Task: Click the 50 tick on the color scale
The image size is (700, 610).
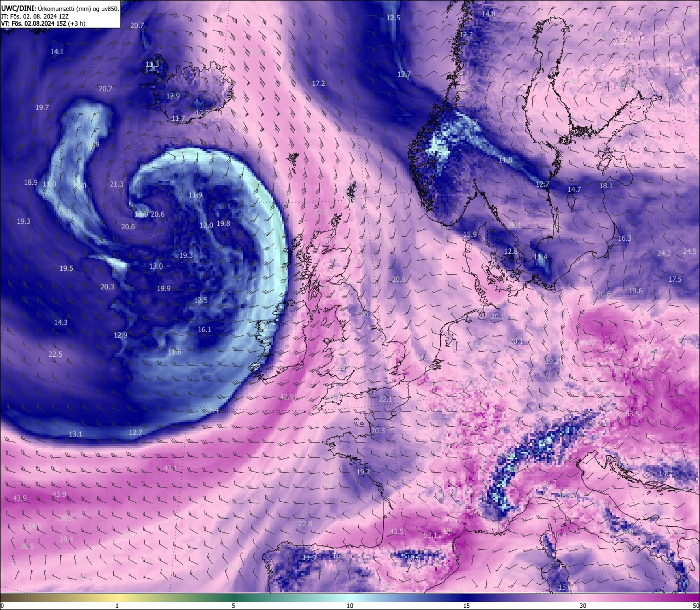Action: 696,606
